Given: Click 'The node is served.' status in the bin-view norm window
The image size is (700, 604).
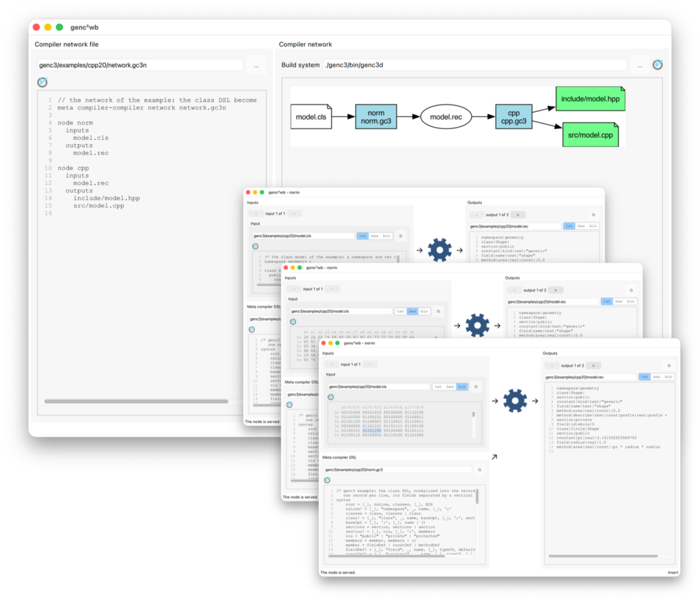Looking at the screenshot, I should point(338,573).
